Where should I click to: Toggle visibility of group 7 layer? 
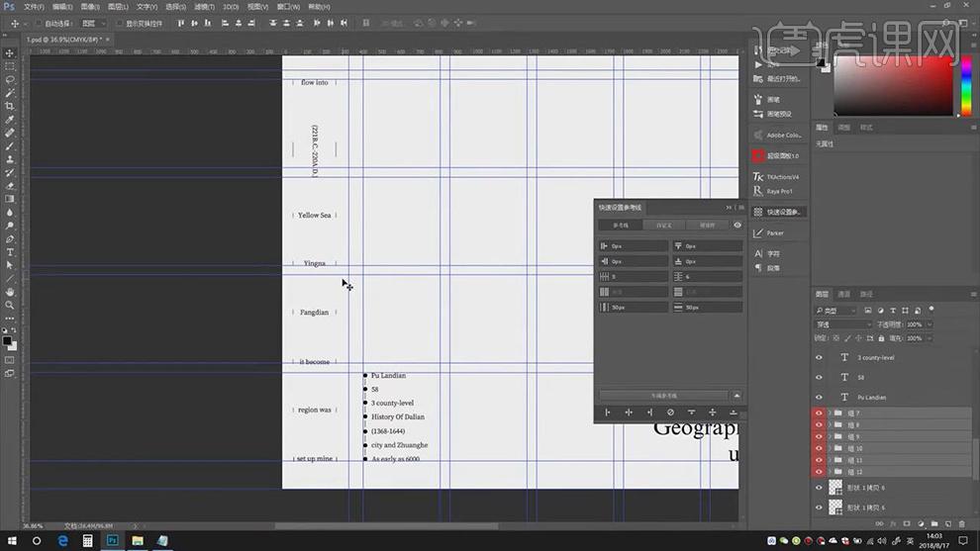pos(819,413)
